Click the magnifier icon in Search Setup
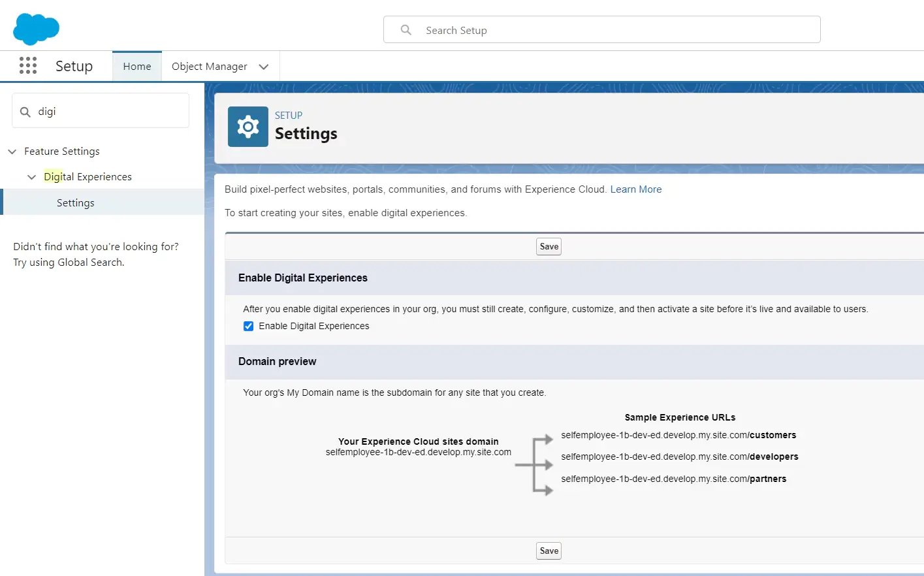924x576 pixels. (406, 30)
